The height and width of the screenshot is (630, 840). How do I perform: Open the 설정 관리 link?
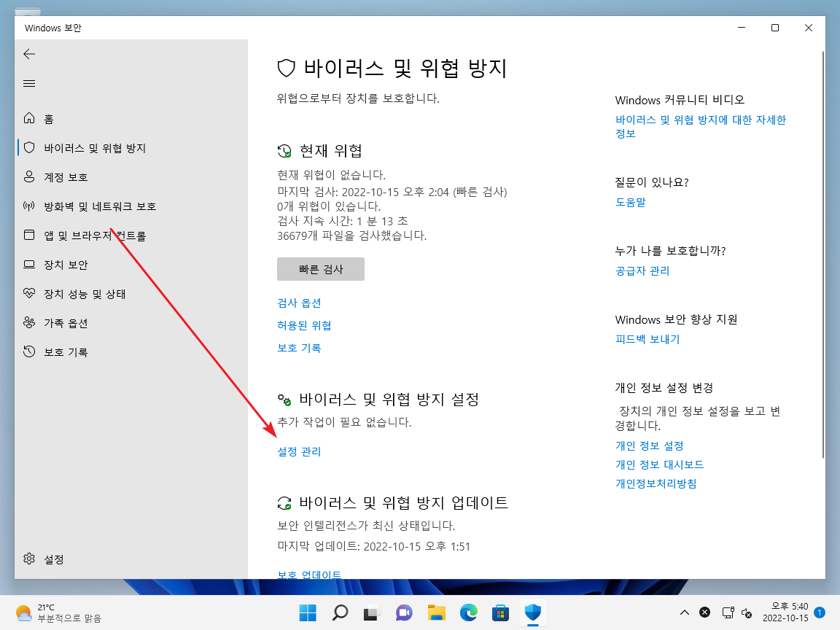299,451
